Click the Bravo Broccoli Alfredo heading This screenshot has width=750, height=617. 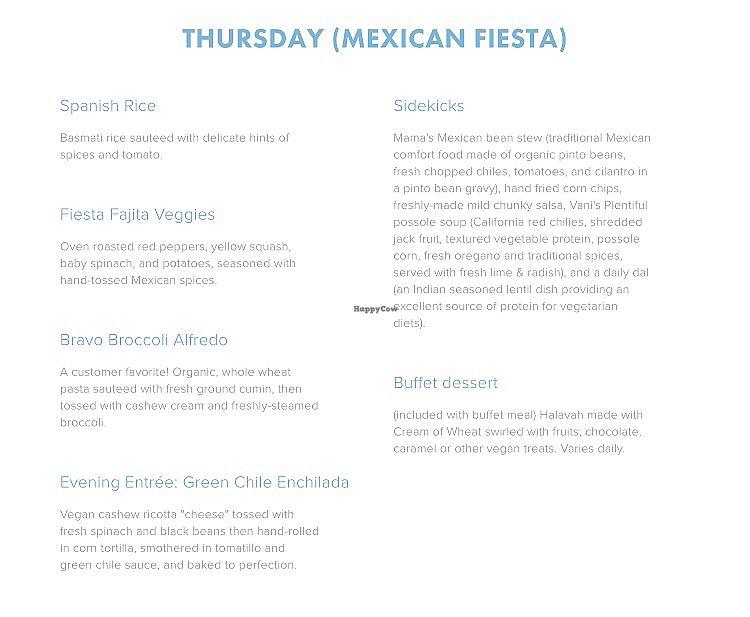point(144,340)
